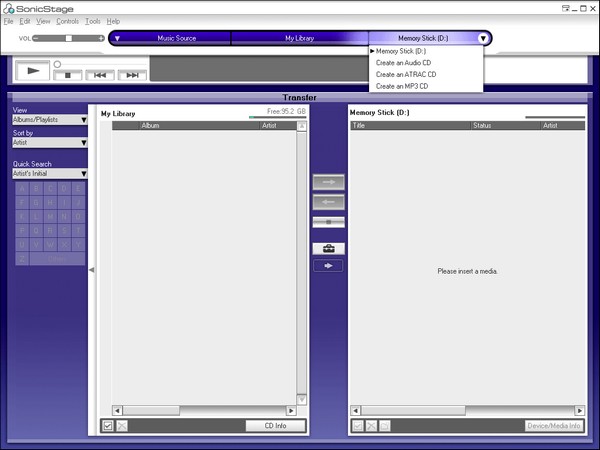Choose Create an MP3 CD option
The width and height of the screenshot is (600, 450).
(426, 86)
